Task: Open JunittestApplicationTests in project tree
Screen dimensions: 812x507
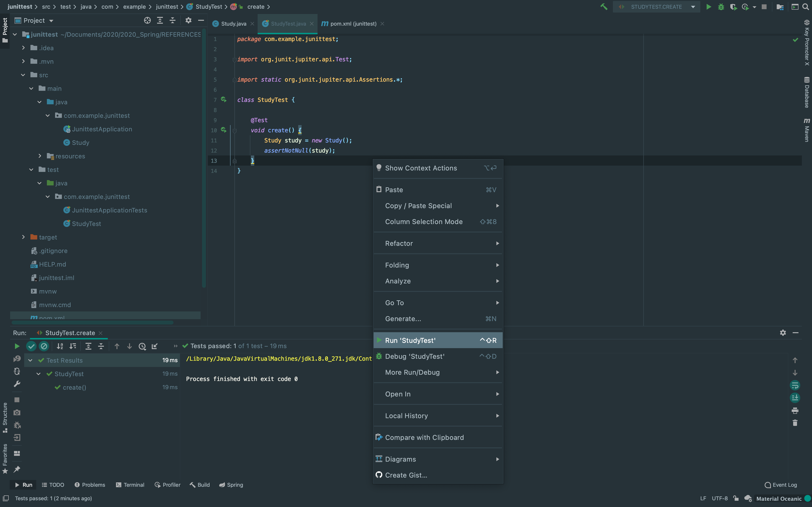Action: (x=109, y=210)
